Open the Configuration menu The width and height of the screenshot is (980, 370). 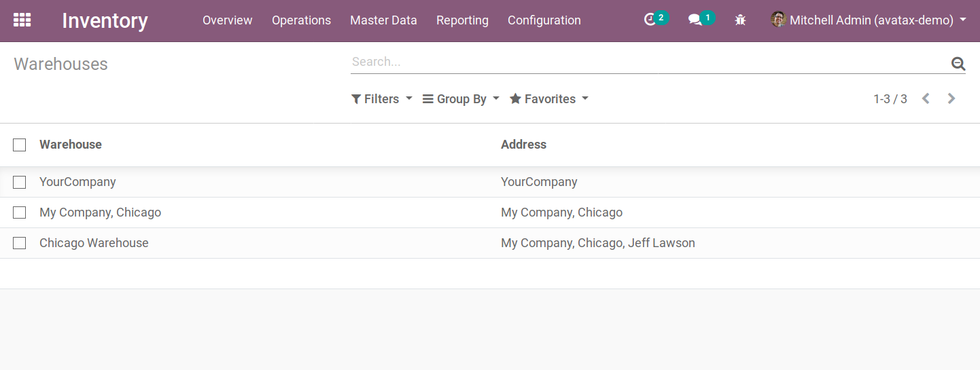pyautogui.click(x=544, y=20)
